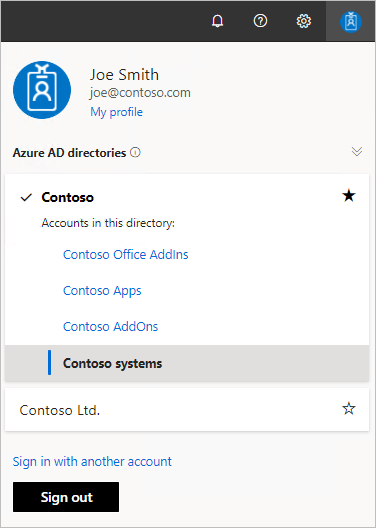This screenshot has width=376, height=528.
Task: Open the notifications bell icon
Action: tap(217, 21)
